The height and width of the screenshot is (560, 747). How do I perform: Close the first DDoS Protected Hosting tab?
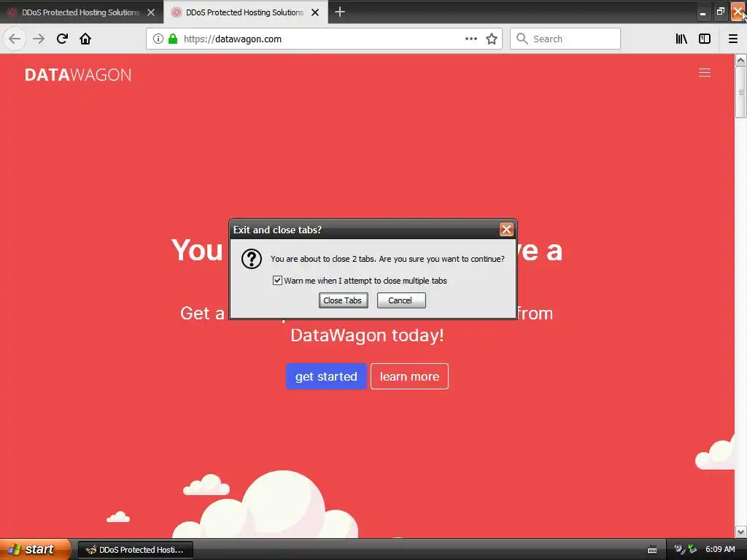pyautogui.click(x=151, y=12)
